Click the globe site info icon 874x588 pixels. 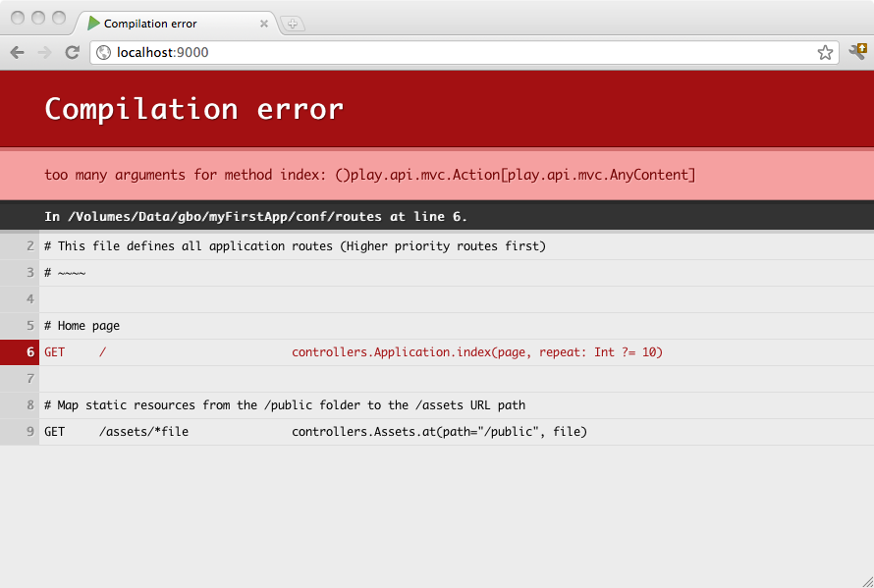pyautogui.click(x=103, y=53)
